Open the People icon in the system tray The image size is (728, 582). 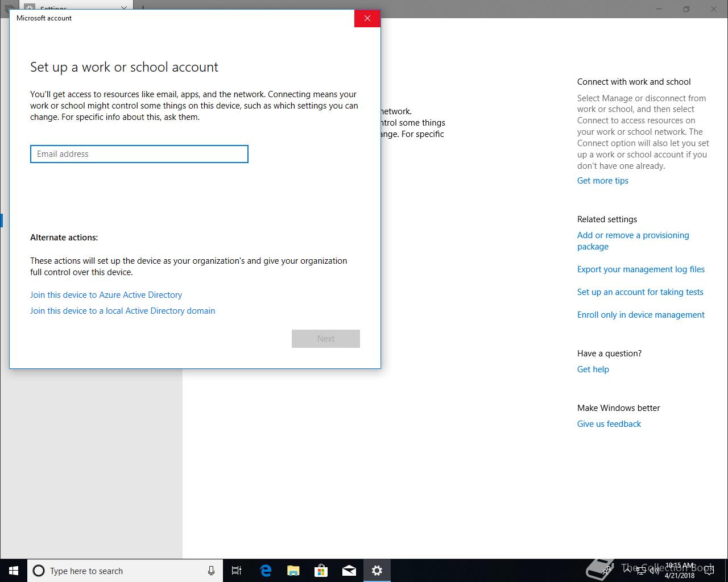[x=606, y=571]
